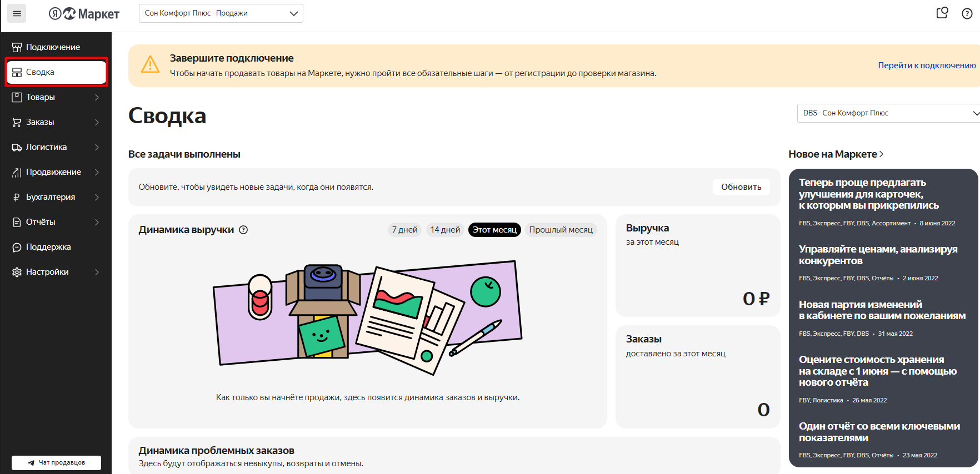The image size is (980, 474).
Task: Open the Подключение menu item
Action: 56,47
